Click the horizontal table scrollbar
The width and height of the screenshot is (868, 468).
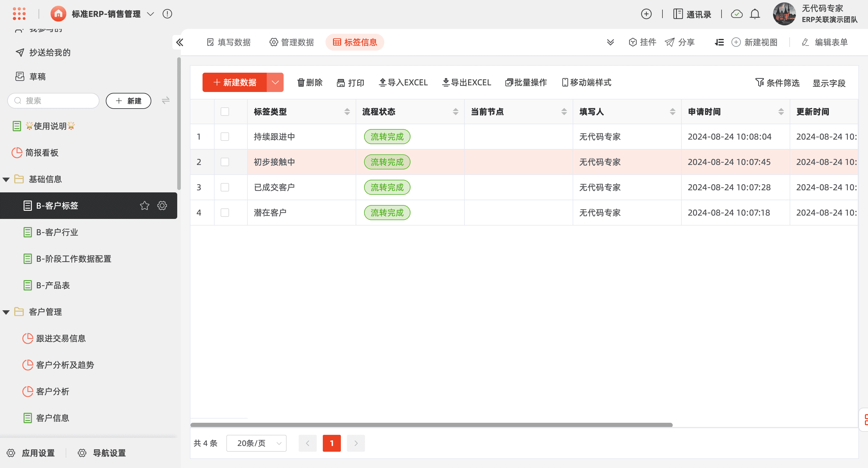click(431, 425)
